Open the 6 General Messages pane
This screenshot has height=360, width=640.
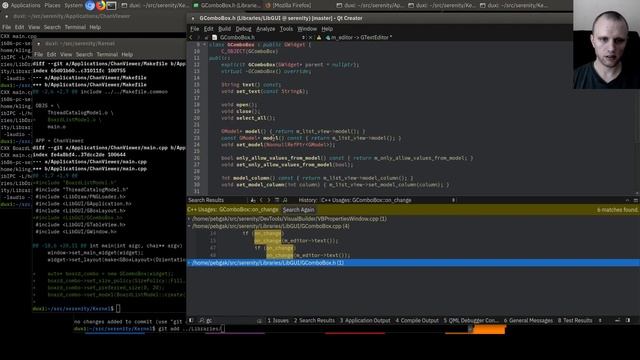pyautogui.click(x=528, y=320)
